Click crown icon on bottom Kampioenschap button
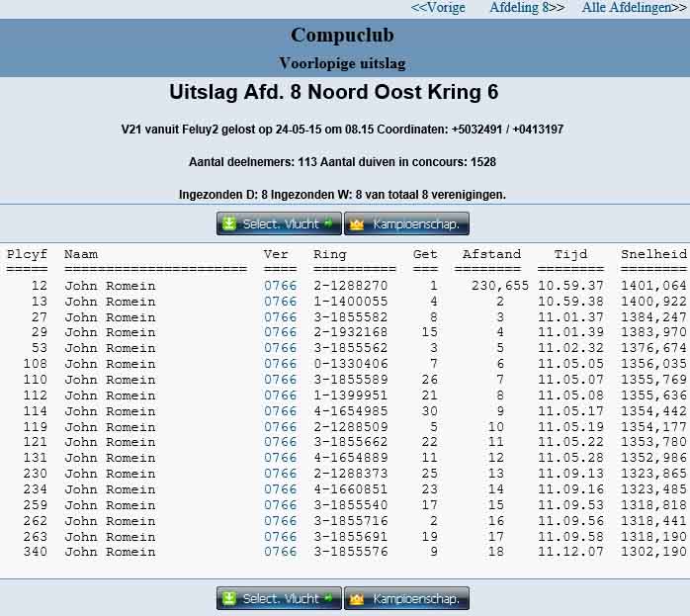This screenshot has height=616, width=690. pyautogui.click(x=357, y=599)
